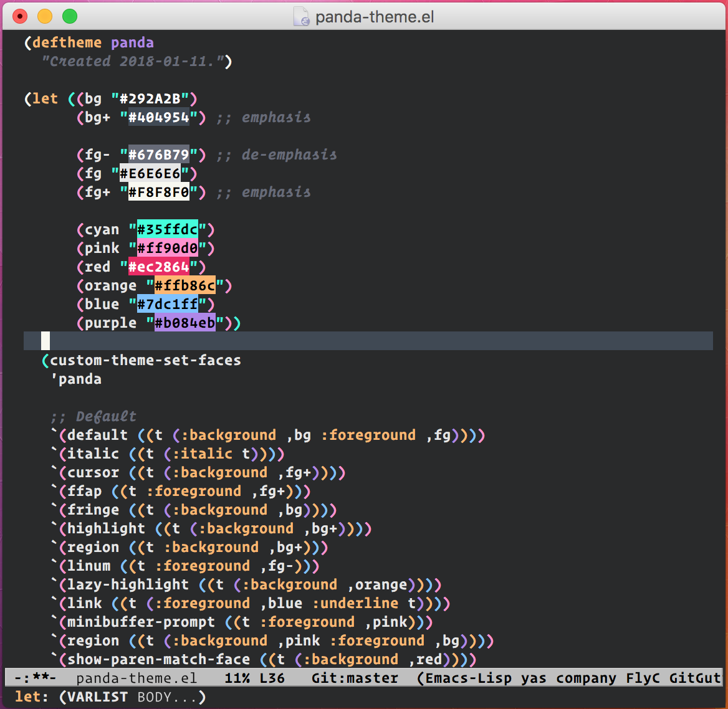Click the yellow minimize window button
728x709 pixels.
[x=45, y=16]
